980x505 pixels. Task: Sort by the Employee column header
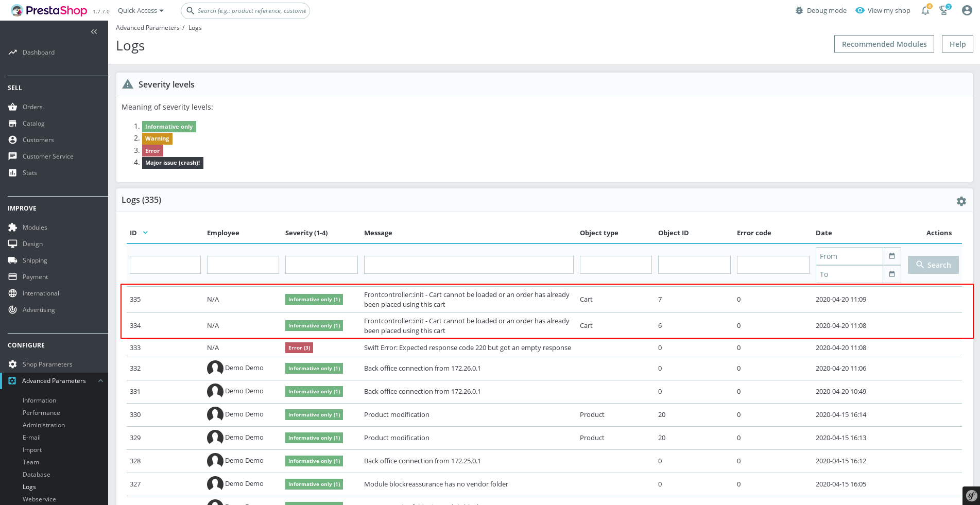pyautogui.click(x=223, y=233)
